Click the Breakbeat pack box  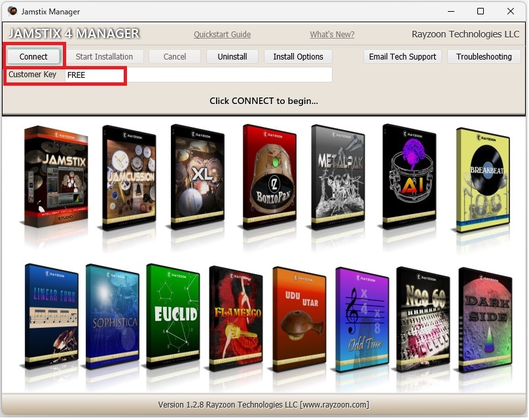click(x=483, y=178)
